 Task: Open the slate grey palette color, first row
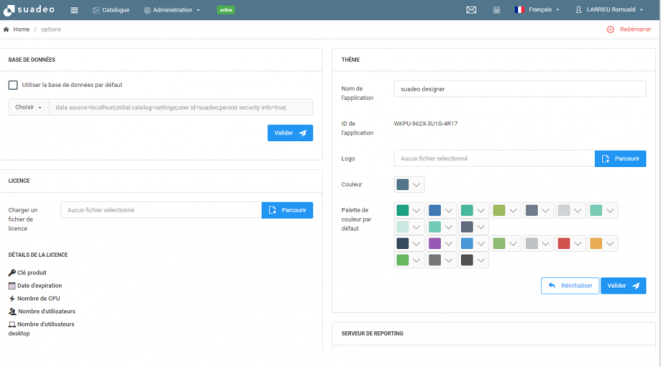(x=537, y=210)
